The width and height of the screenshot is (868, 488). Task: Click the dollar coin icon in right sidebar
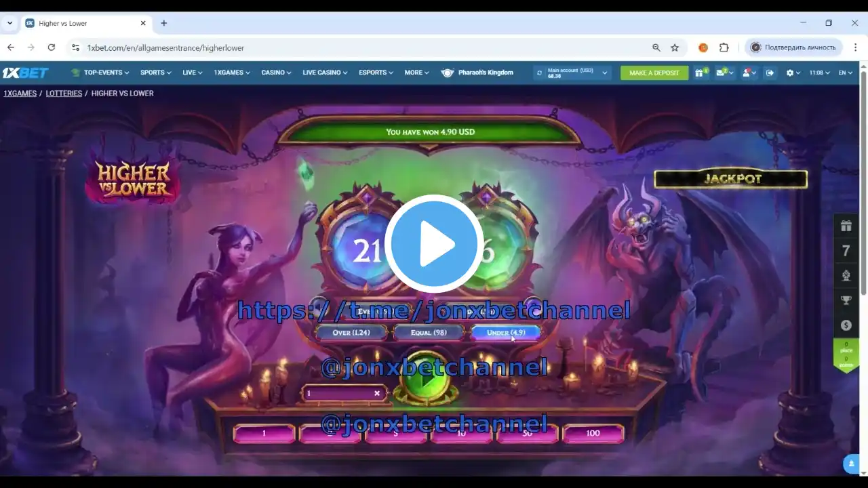click(846, 325)
